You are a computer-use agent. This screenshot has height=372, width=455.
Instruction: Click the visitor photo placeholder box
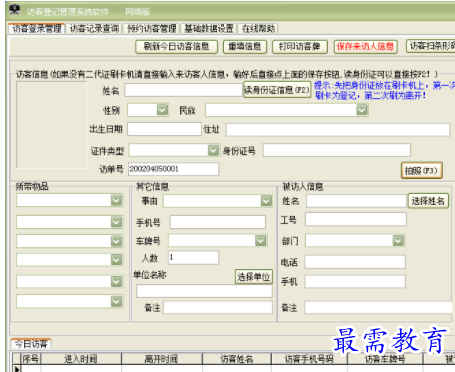click(51, 125)
